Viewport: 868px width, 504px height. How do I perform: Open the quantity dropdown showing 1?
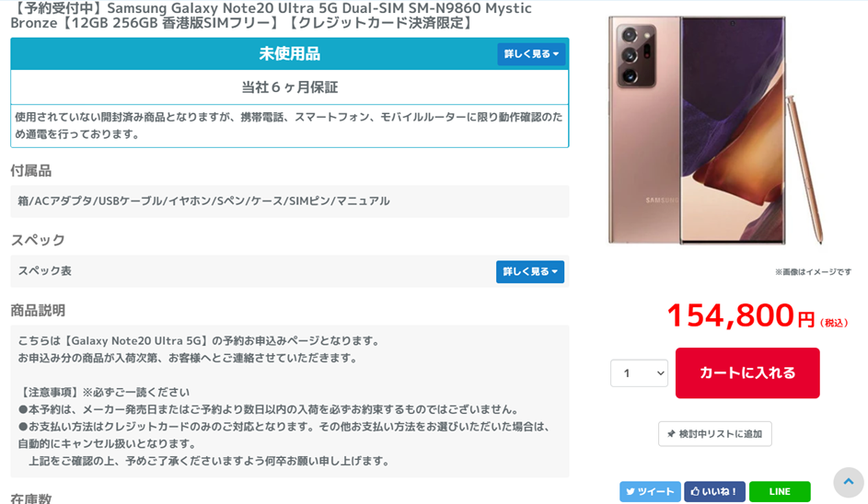pos(639,373)
